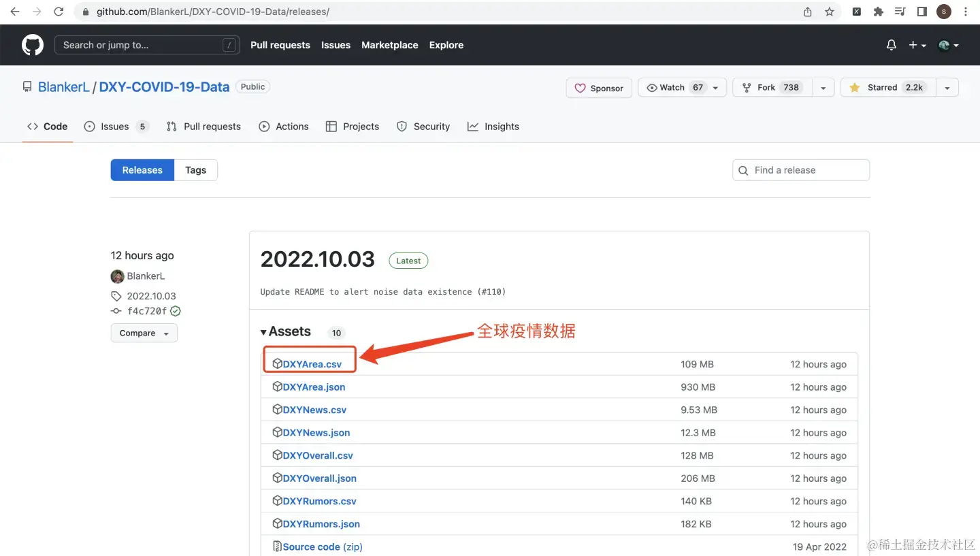The width and height of the screenshot is (980, 556).
Task: Click the repository book icon beside BlankerL
Action: (27, 86)
